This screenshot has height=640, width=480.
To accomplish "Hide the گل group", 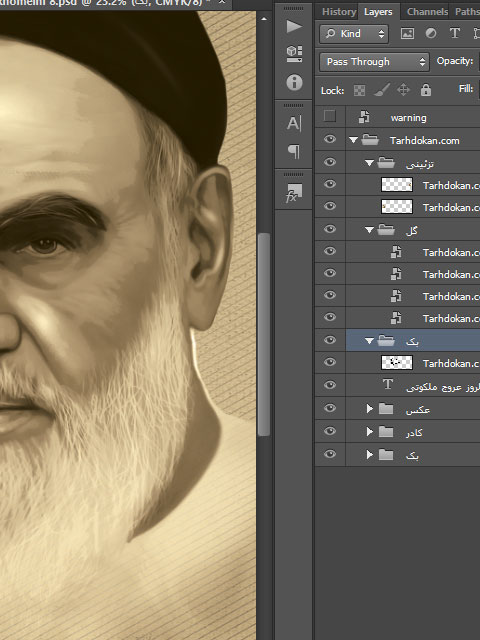I will 330,229.
